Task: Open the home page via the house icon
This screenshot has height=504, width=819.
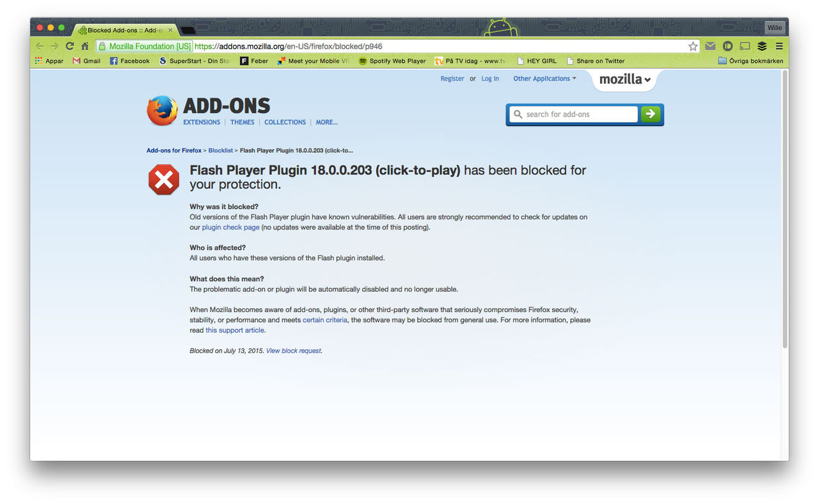Action: (84, 46)
